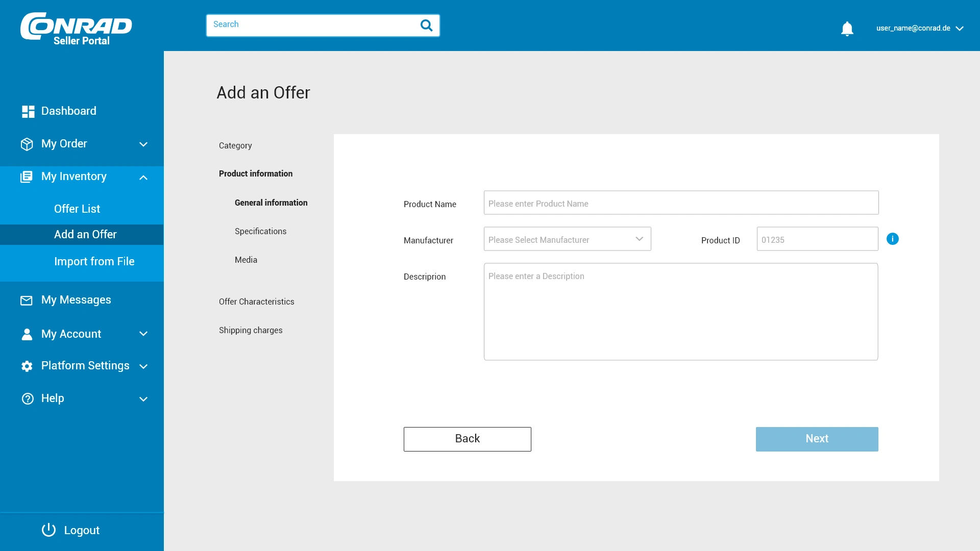Viewport: 980px width, 551px height.
Task: Go to the Media sub-step
Action: pos(246,260)
